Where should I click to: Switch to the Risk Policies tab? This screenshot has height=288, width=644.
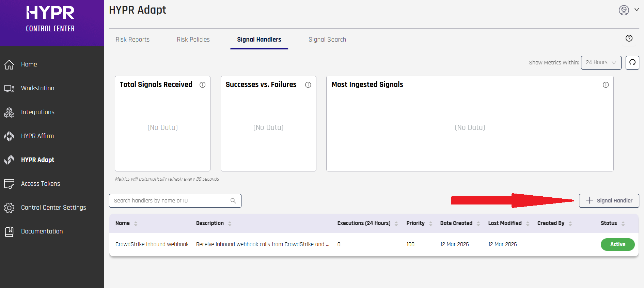click(193, 40)
